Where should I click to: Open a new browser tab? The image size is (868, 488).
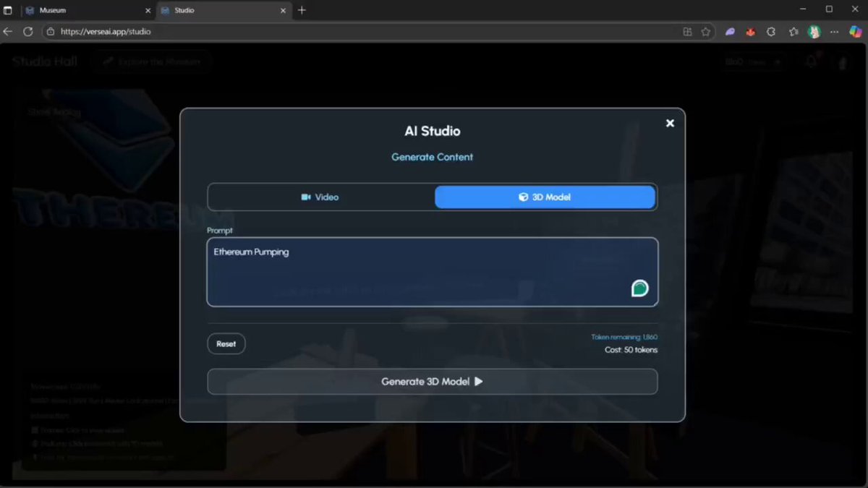302,10
